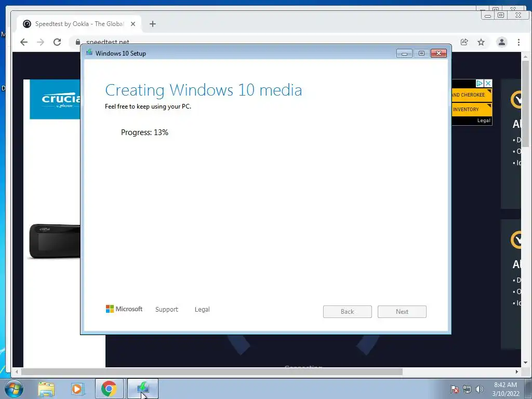532x399 pixels.
Task: Click the Crucial logo advertisement
Action: click(55, 99)
